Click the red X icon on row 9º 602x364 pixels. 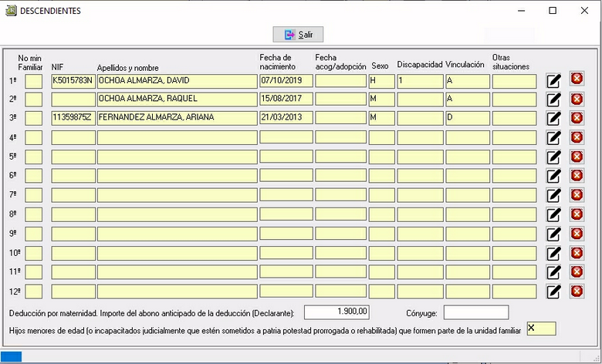click(577, 233)
